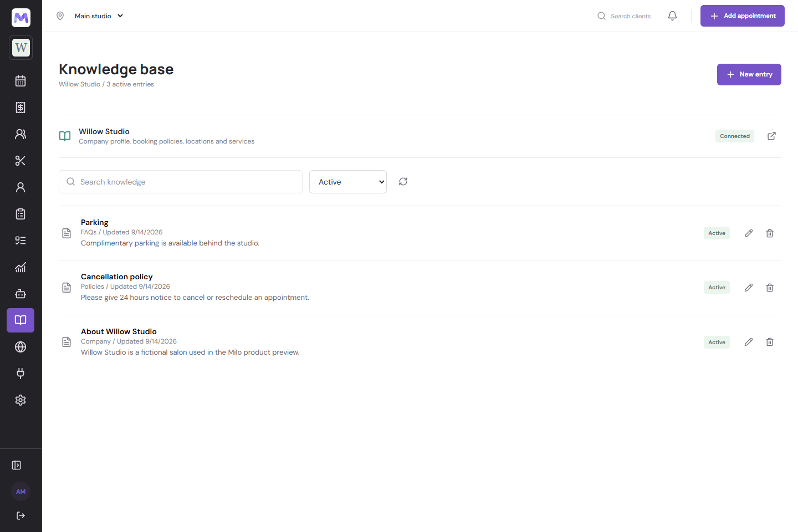Open the AM user avatar
Screen dimensions: 798x532
(21, 492)
